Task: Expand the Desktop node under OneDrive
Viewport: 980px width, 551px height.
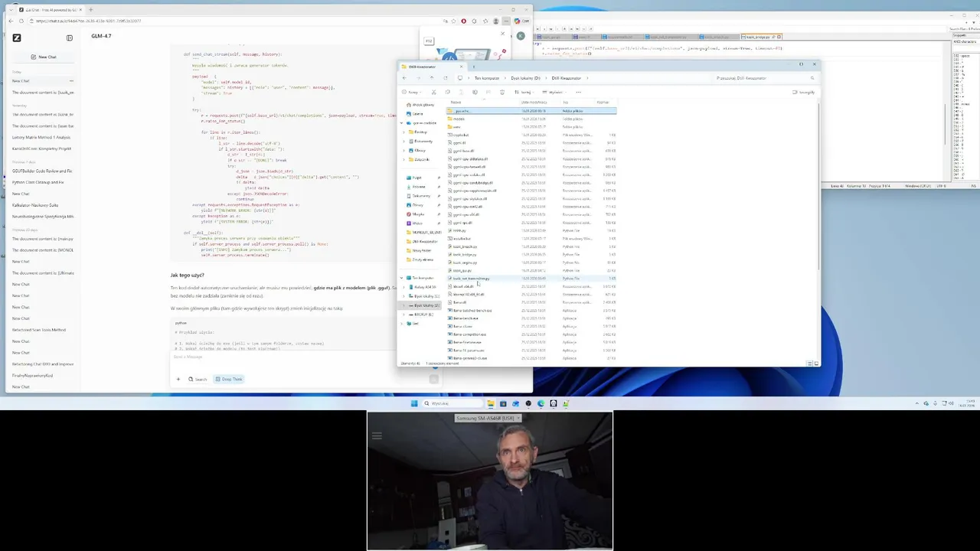Action: (403, 132)
